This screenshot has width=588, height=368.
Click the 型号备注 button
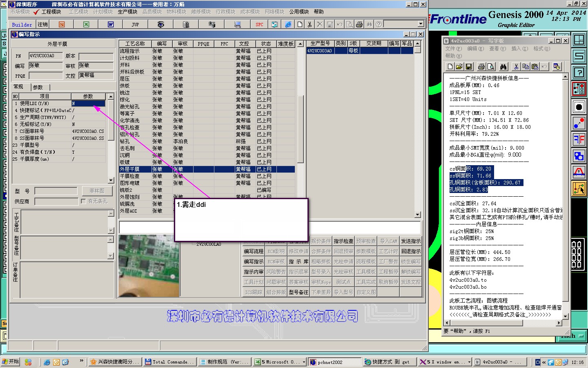click(298, 292)
